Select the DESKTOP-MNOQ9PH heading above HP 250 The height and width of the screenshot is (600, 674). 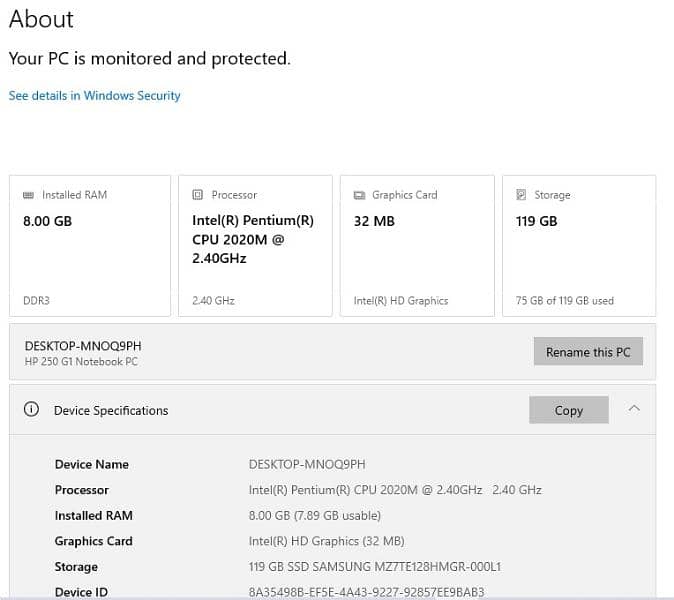(x=83, y=346)
